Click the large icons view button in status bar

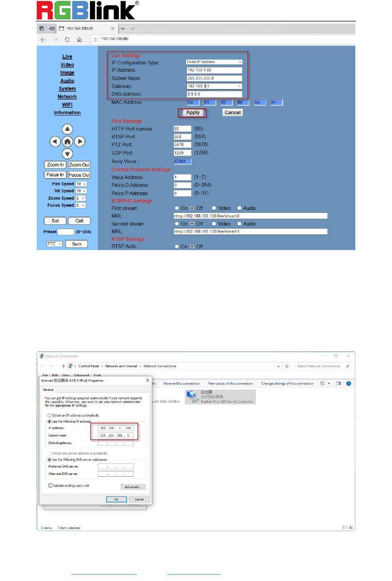pos(351,527)
